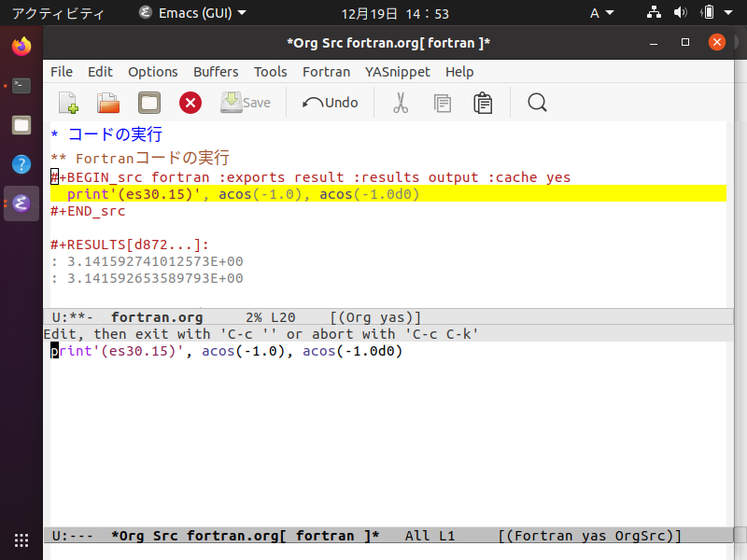Cut selection using the scissors icon
This screenshot has width=747, height=560.
(x=400, y=103)
